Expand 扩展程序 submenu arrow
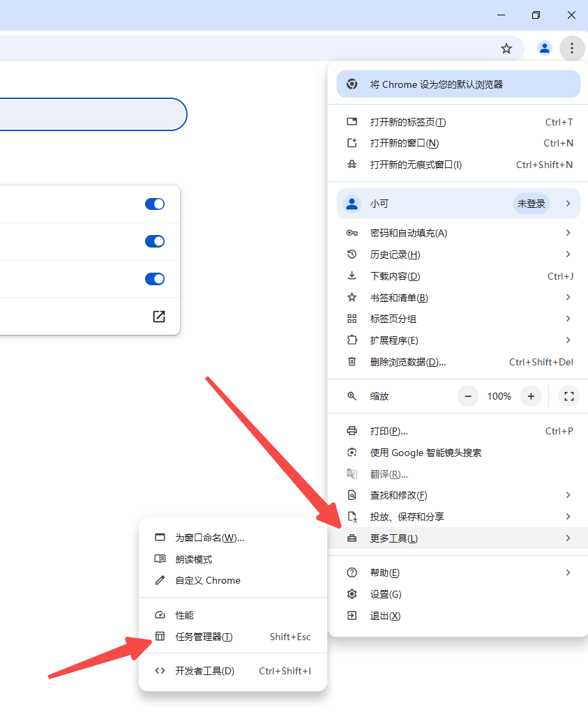This screenshot has width=588, height=712. click(568, 340)
